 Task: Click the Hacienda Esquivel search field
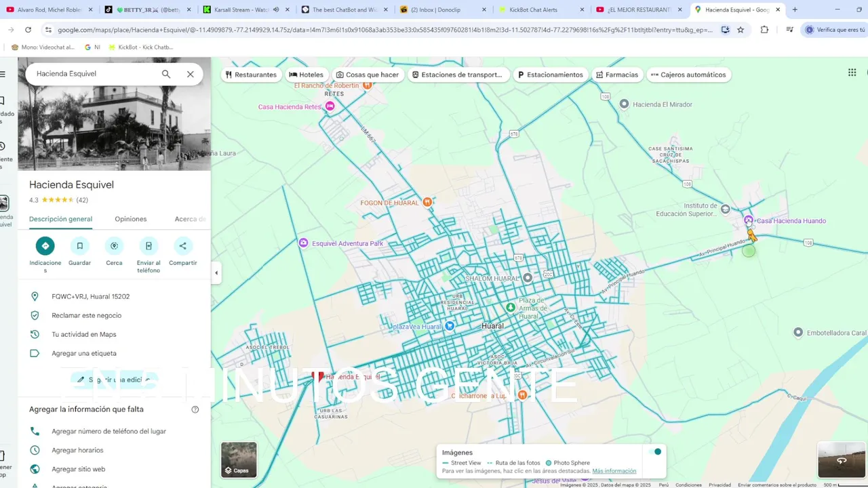(x=95, y=74)
